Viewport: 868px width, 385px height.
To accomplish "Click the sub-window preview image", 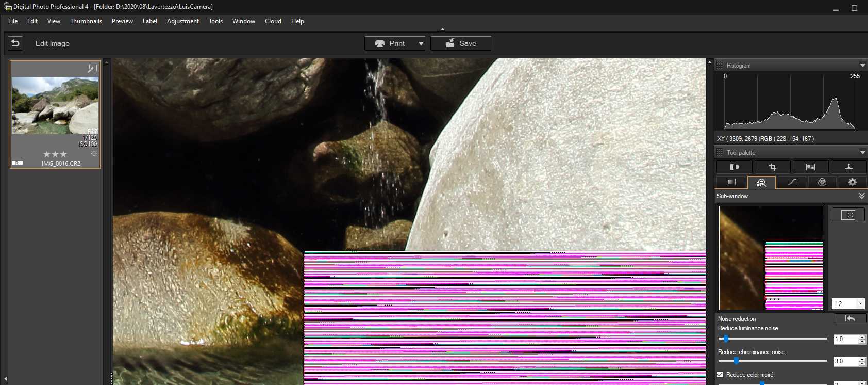I will 771,258.
